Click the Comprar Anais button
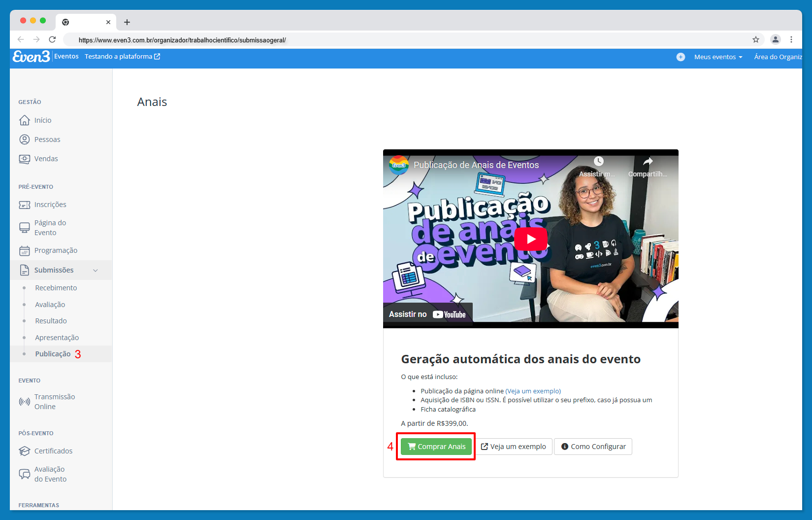 (x=436, y=447)
